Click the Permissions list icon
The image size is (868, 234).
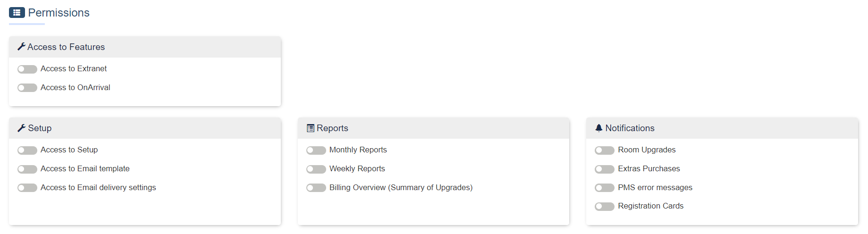tap(17, 13)
